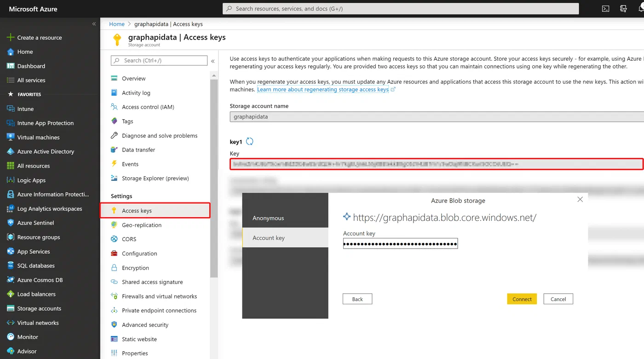Image resolution: width=644 pixels, height=359 pixels.
Task: Open Logic Apps in favorites
Action: (x=31, y=180)
